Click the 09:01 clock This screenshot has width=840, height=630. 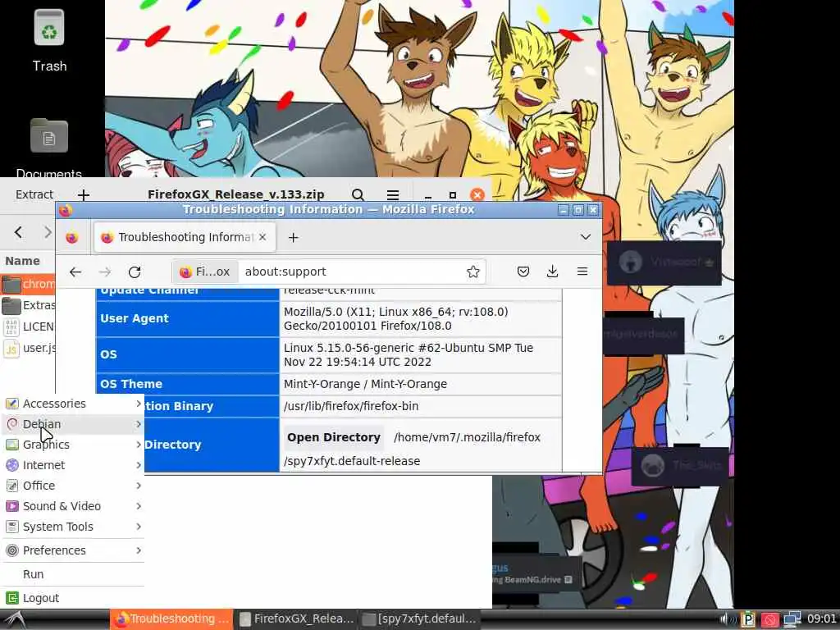[x=821, y=619]
